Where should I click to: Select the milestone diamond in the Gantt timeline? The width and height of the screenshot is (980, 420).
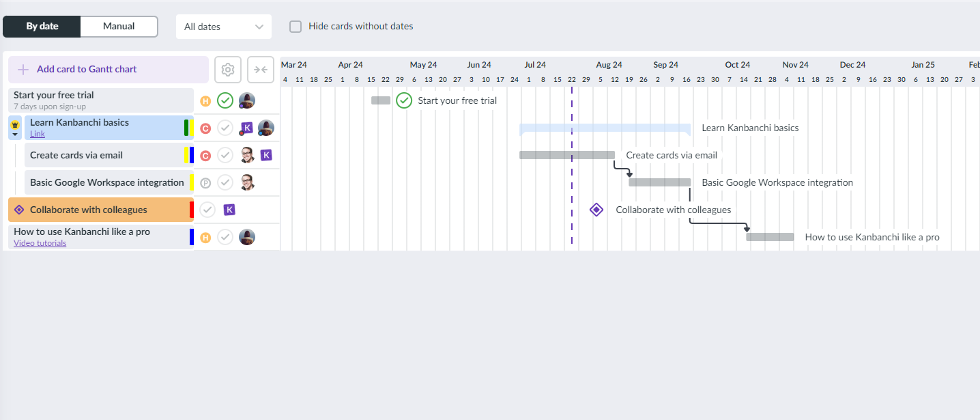pyautogui.click(x=596, y=210)
